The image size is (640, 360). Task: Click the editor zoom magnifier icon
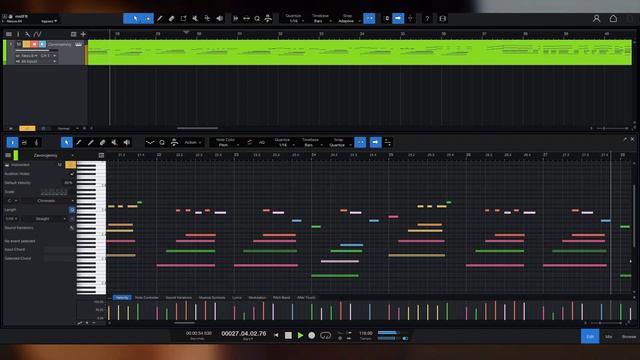(162, 142)
